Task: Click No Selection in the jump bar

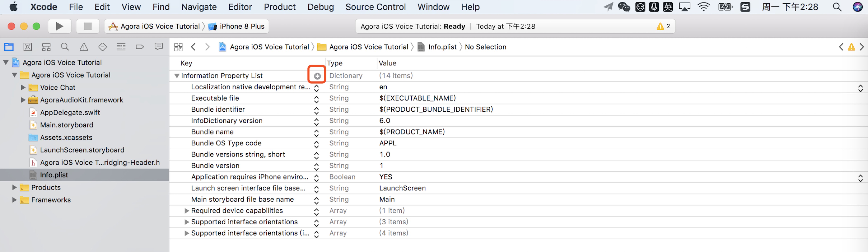Action: 485,47
